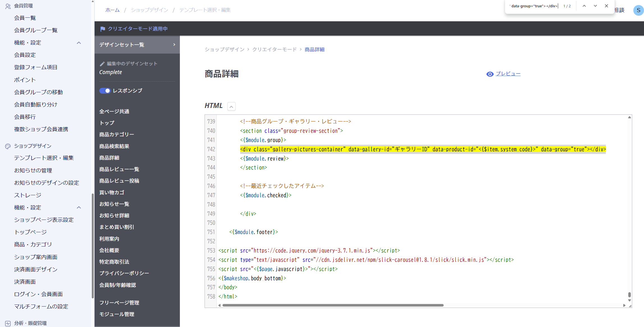
Task: Click code editor scroll-left arrow
Action: [x=219, y=305]
